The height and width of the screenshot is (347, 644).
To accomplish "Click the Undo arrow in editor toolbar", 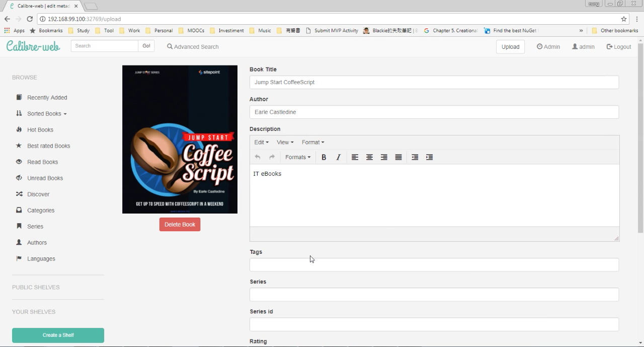I will 258,157.
